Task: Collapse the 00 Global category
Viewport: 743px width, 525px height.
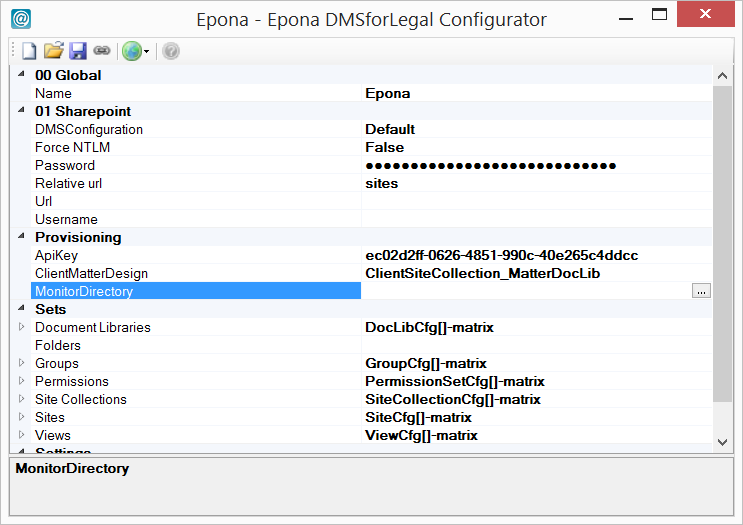Action: pos(21,74)
